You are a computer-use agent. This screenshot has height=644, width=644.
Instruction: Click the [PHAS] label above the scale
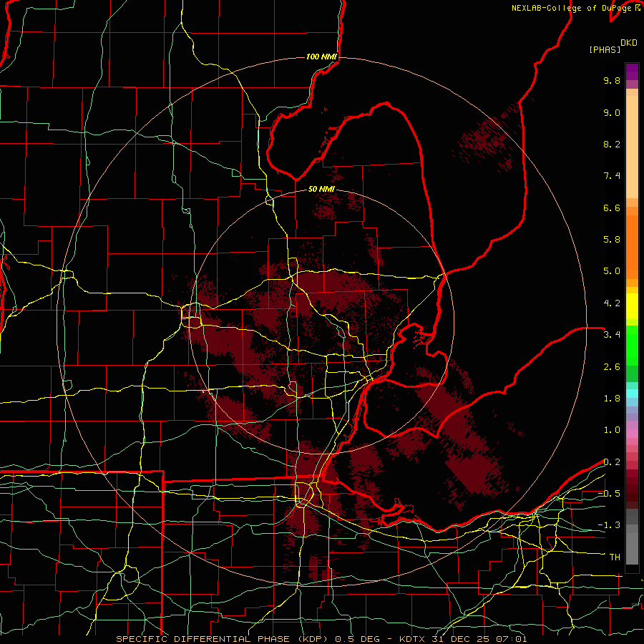[605, 49]
